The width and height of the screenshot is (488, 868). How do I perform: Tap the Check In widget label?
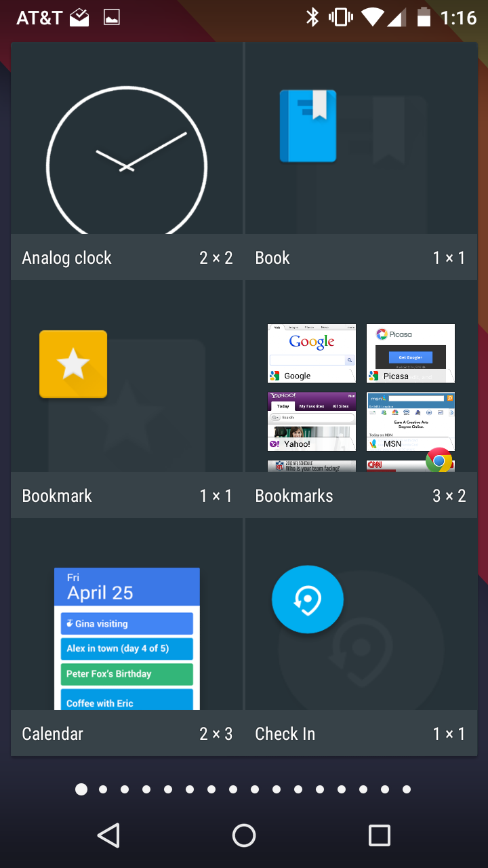tap(285, 734)
